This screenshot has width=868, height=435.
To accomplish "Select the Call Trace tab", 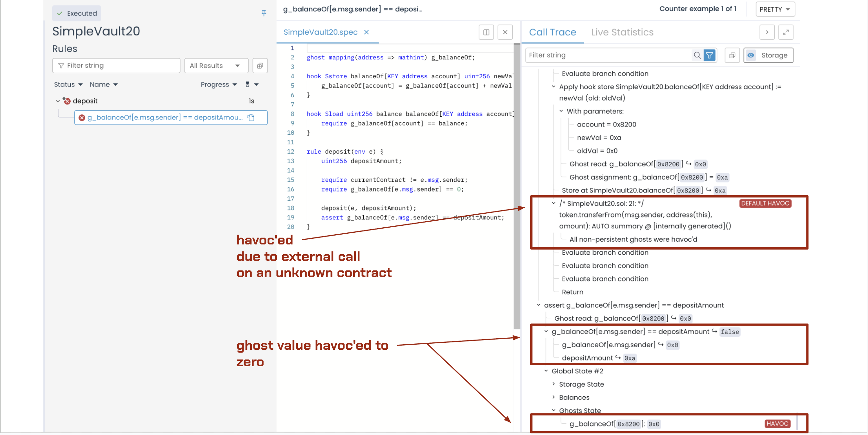I will tap(552, 32).
